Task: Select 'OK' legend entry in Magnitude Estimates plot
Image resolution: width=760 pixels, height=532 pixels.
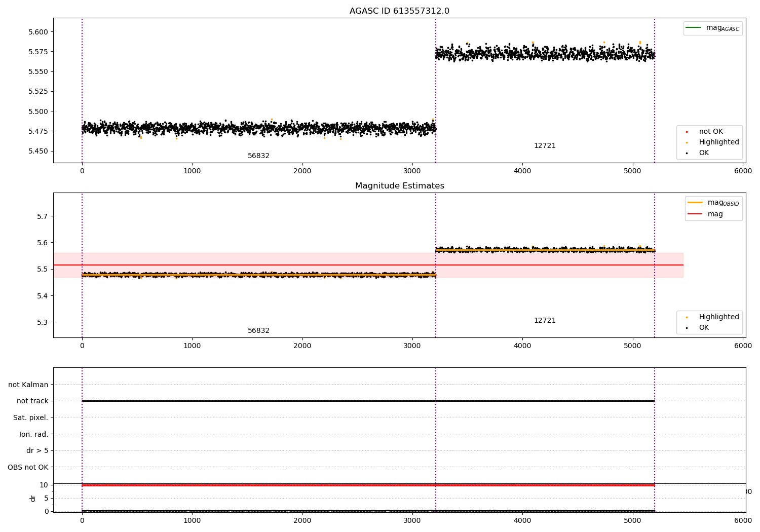Action: [704, 327]
